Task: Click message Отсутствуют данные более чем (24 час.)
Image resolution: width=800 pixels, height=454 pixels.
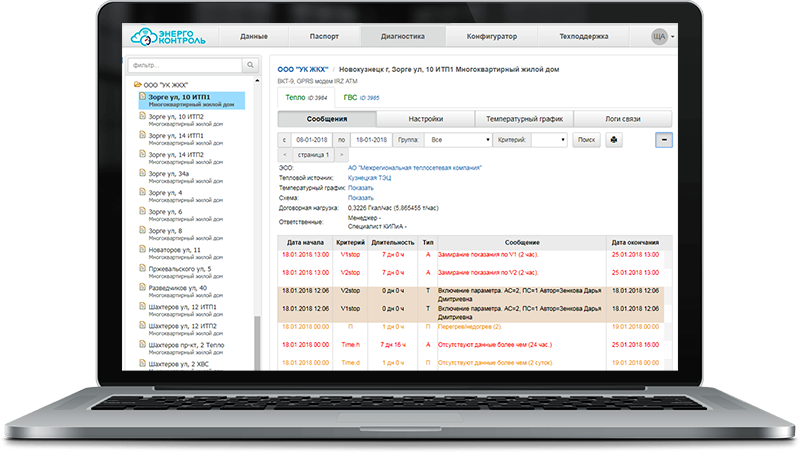Action: coord(494,345)
